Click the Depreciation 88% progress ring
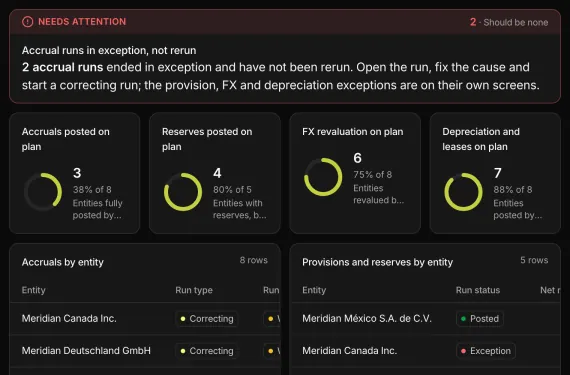Screen dimensions: 570x375 [x=463, y=192]
